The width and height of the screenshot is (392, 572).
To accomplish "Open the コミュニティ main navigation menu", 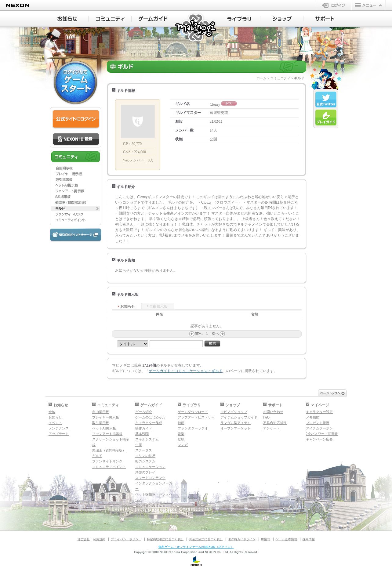I will tap(110, 19).
